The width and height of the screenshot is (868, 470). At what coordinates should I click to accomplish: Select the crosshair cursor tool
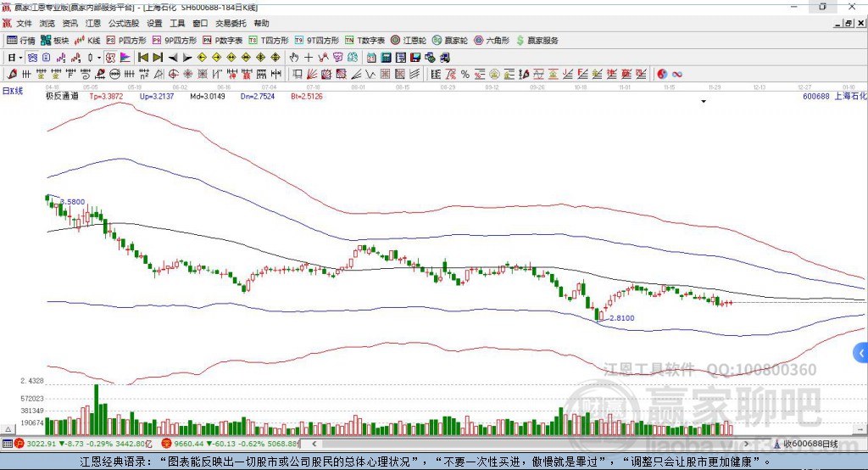click(x=309, y=58)
